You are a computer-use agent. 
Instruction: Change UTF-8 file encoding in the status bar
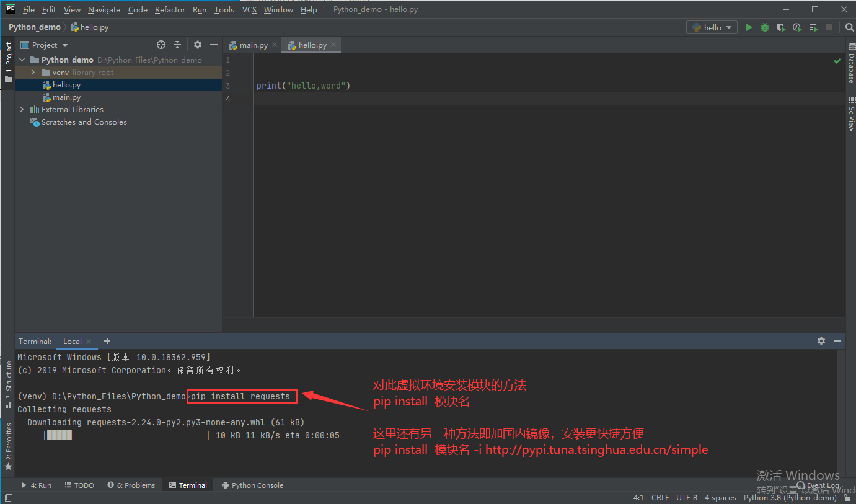click(687, 497)
